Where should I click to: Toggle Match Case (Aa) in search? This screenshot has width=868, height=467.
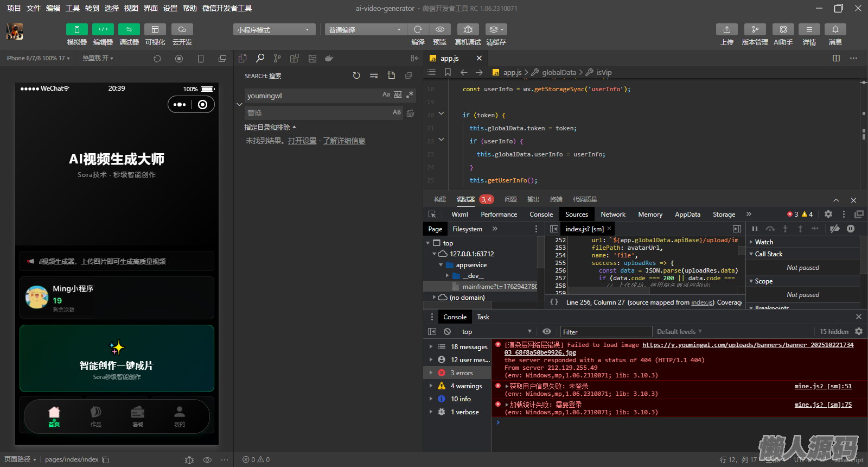coord(386,94)
